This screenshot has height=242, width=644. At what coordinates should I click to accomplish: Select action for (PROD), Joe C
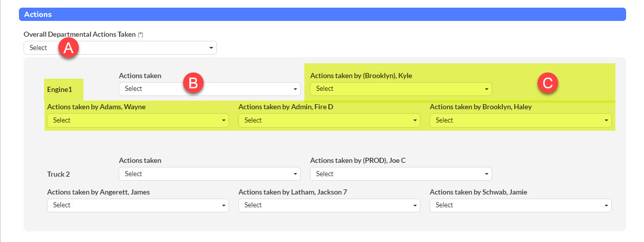pyautogui.click(x=401, y=174)
